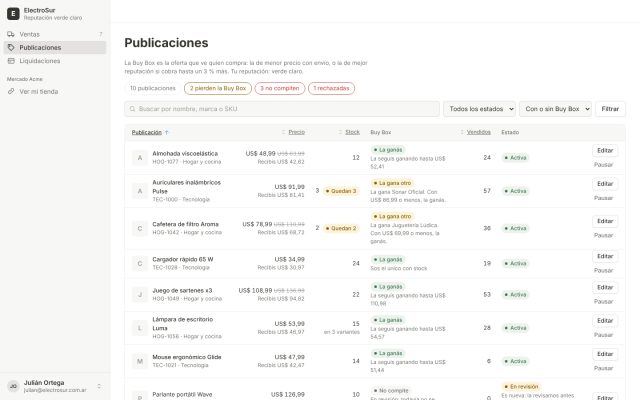Click en 3 variantes under Lámpara stock
This screenshot has height=400, width=640.
[342, 332]
